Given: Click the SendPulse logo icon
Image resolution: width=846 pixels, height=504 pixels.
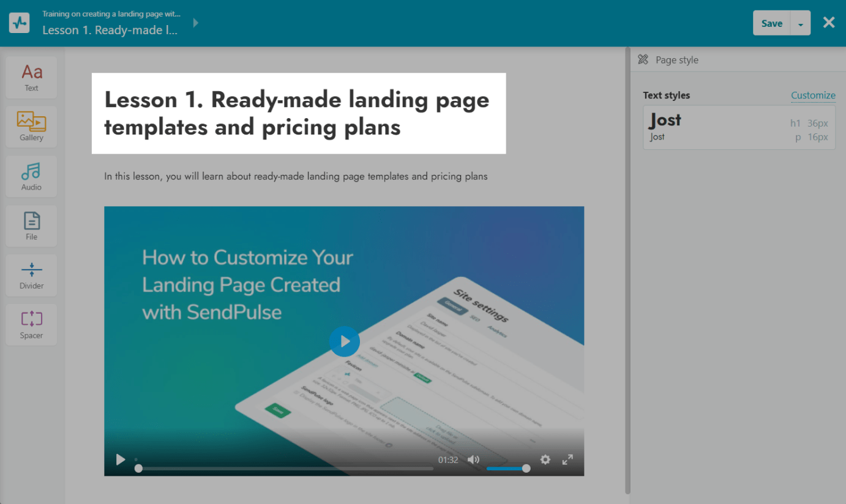Looking at the screenshot, I should pyautogui.click(x=20, y=23).
